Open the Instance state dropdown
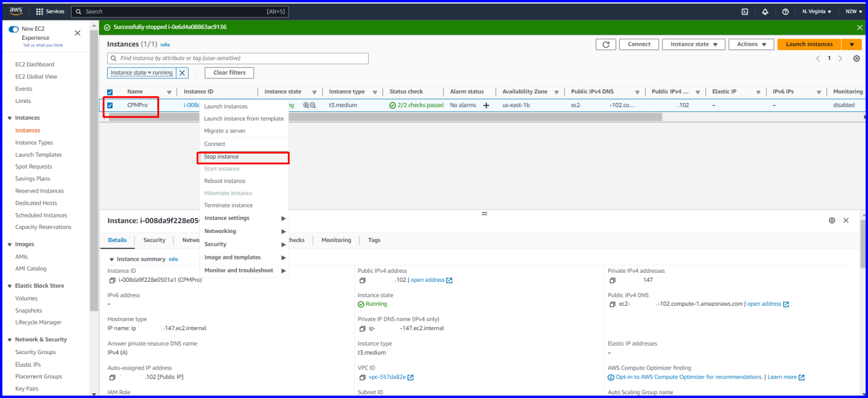Viewport: 868px width, 398px height. point(694,45)
